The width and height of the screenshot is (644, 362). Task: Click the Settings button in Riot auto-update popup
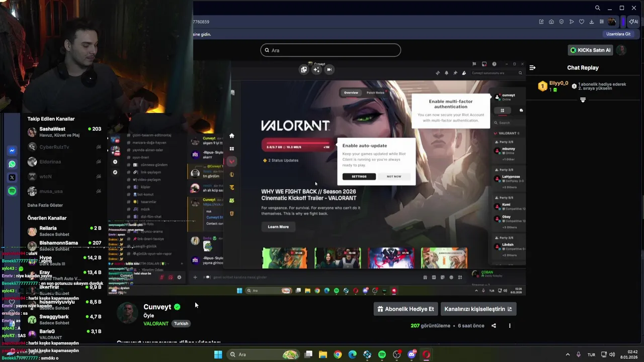[359, 176]
